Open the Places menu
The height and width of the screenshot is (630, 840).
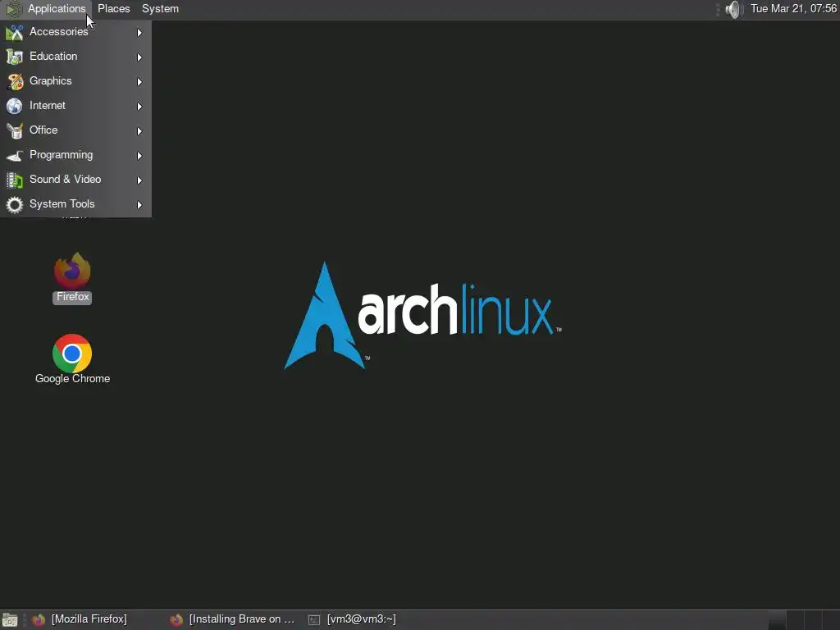tap(113, 8)
